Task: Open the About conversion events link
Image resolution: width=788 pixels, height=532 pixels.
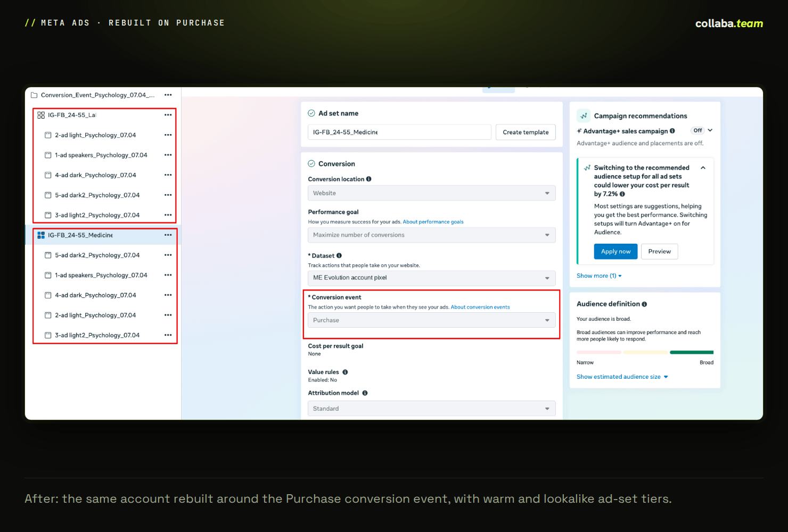Action: point(480,307)
